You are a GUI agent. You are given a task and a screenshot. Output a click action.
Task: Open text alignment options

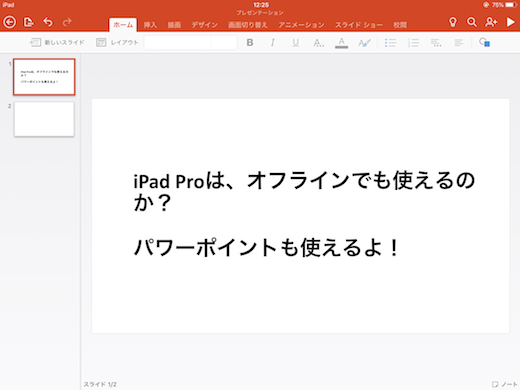(459, 43)
